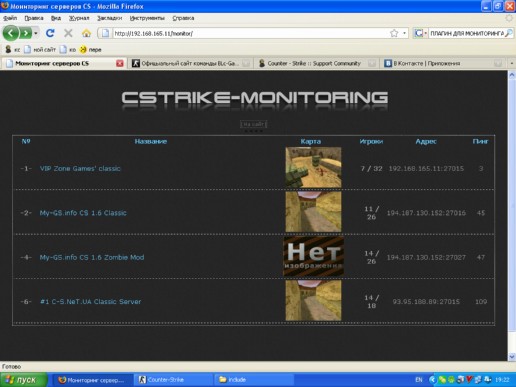
Task: Reload the page with the refresh icon
Action: click(50, 33)
